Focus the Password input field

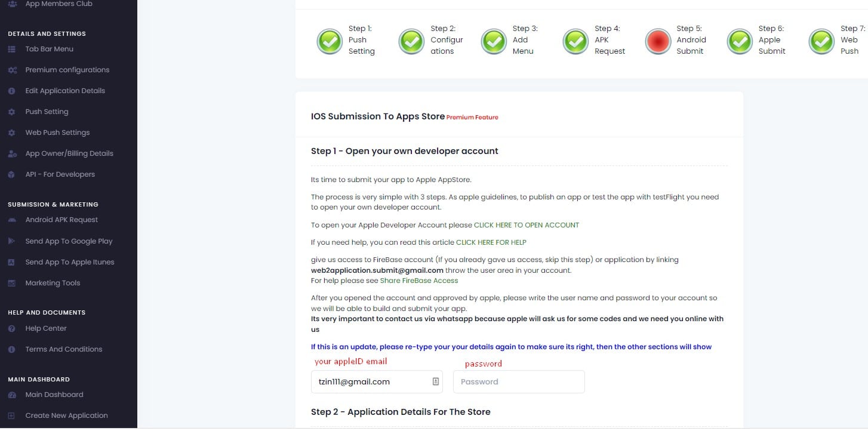click(518, 382)
